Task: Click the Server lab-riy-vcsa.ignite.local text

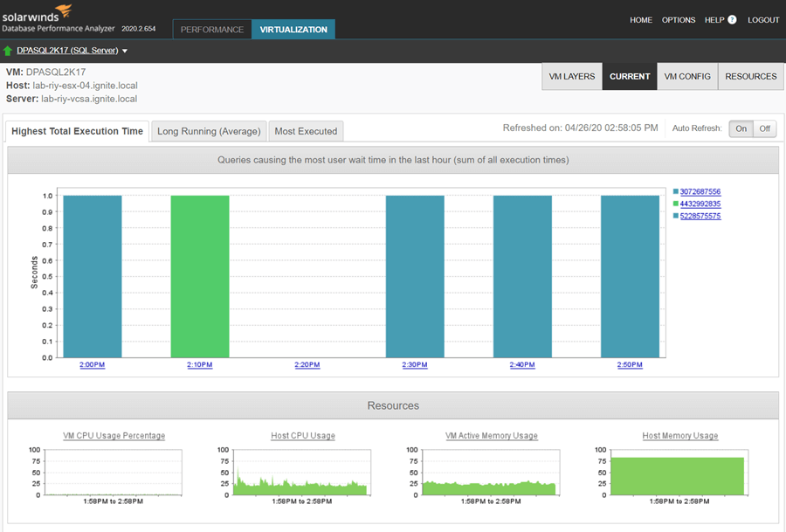Action: pos(72,99)
